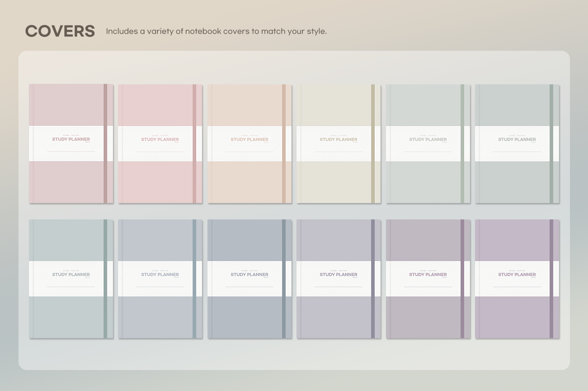Image resolution: width=588 pixels, height=391 pixels.
Task: Click the name line on the lilac cover
Action: pos(517,287)
